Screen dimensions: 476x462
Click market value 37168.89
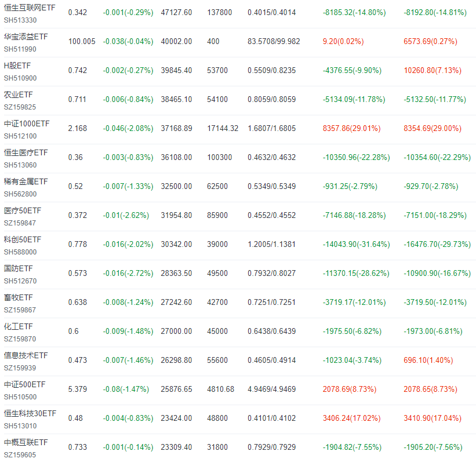point(176,129)
